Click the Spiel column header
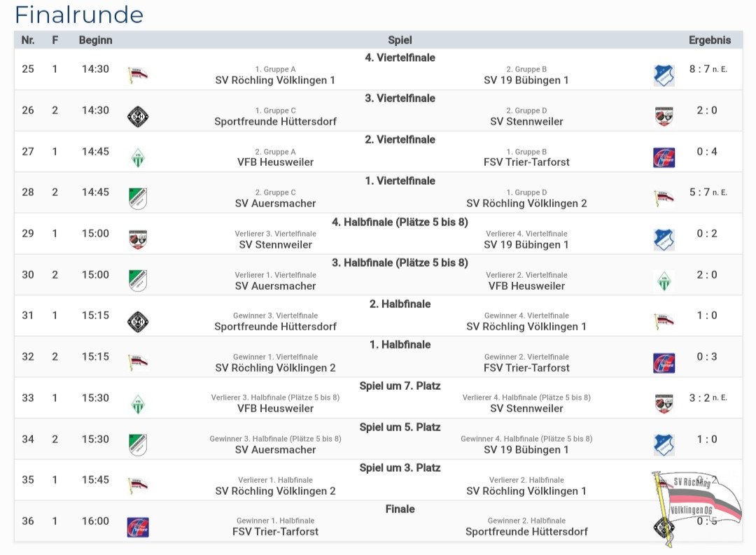The height and width of the screenshot is (555, 756). 400,40
